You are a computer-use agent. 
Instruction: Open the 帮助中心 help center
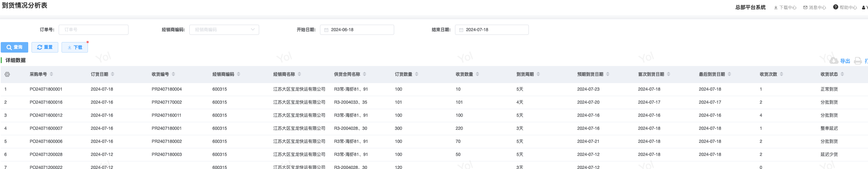845,7
